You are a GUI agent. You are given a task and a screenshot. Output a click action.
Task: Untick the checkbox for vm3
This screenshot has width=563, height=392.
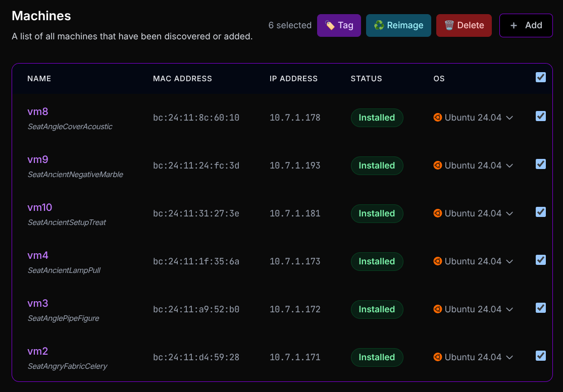[541, 308]
